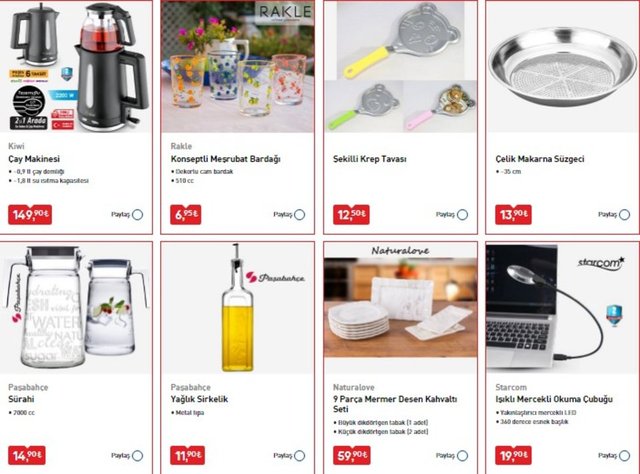Click the Çay Makinesi product title
The image size is (640, 474).
coord(34,159)
